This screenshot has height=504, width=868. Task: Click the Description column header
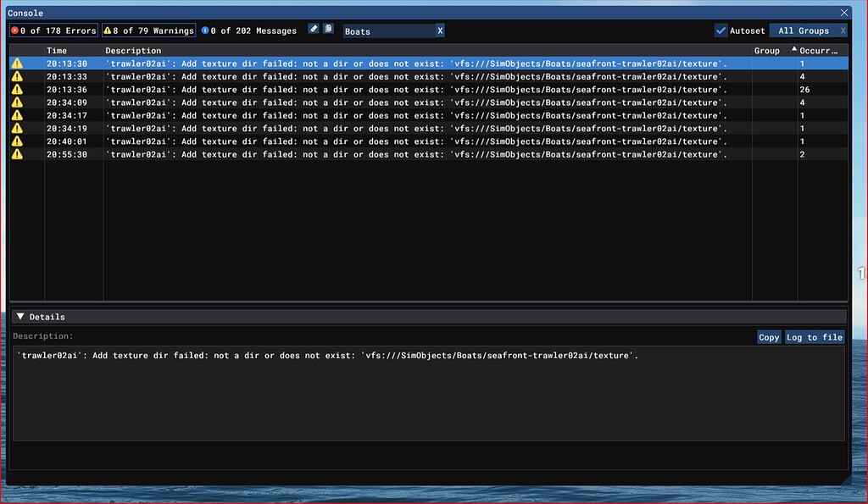(x=133, y=51)
